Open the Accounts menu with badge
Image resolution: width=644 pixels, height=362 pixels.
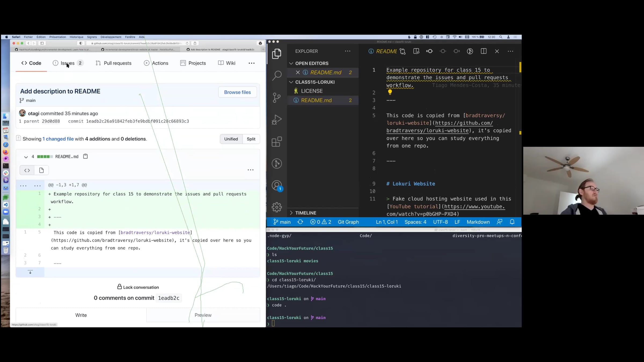(x=277, y=186)
